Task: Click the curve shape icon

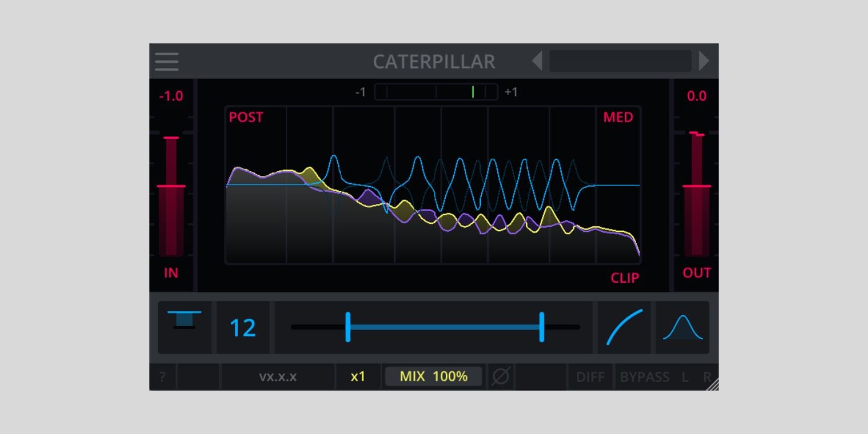Action: coord(624,327)
